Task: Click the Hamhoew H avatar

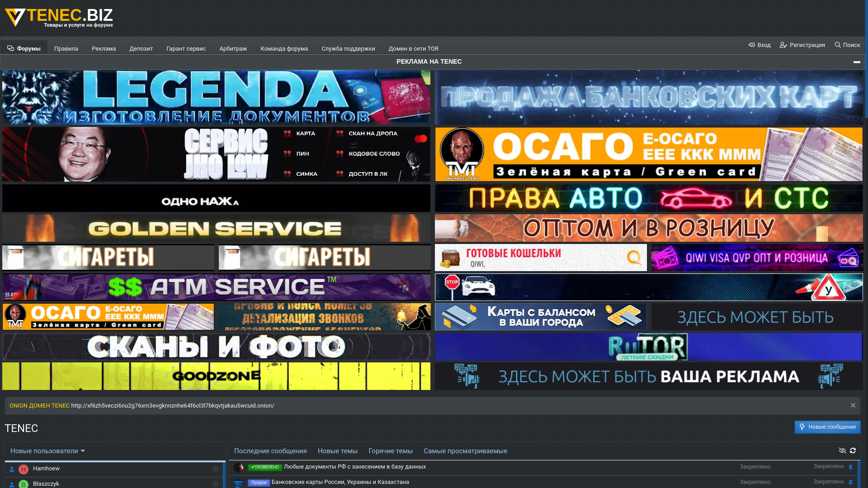Action: click(24, 469)
